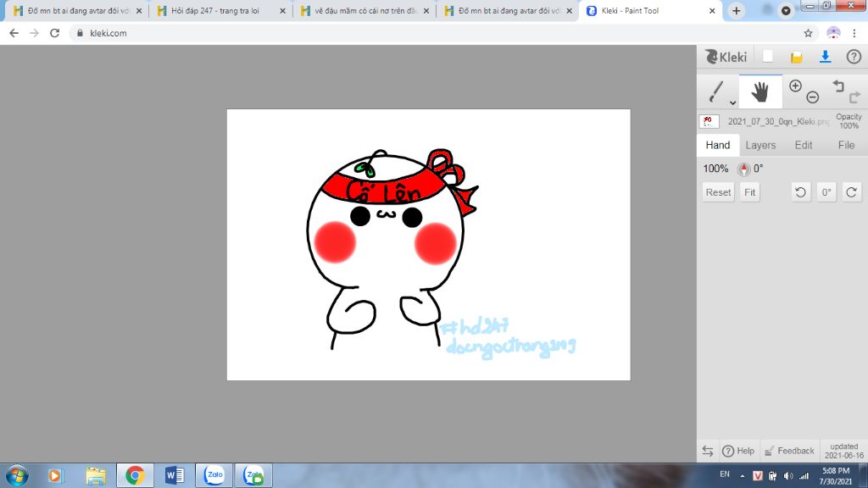Click the updated 2021-06-16 text

tap(843, 451)
